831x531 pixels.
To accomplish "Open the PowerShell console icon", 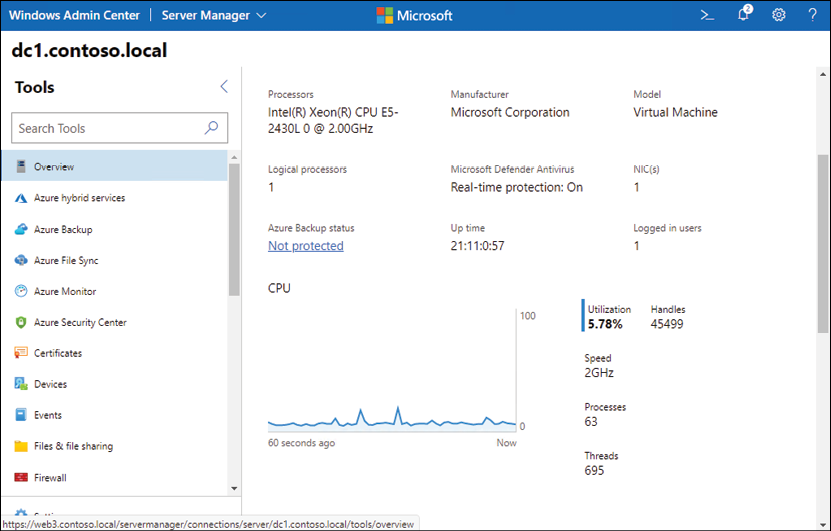I will pyautogui.click(x=707, y=15).
